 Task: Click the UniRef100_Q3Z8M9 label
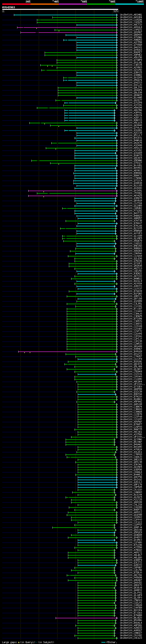coord(131,301)
